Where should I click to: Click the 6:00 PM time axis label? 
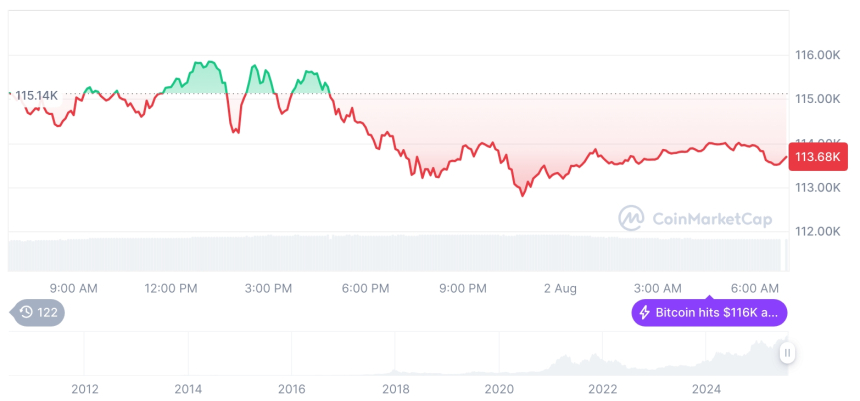(365, 288)
